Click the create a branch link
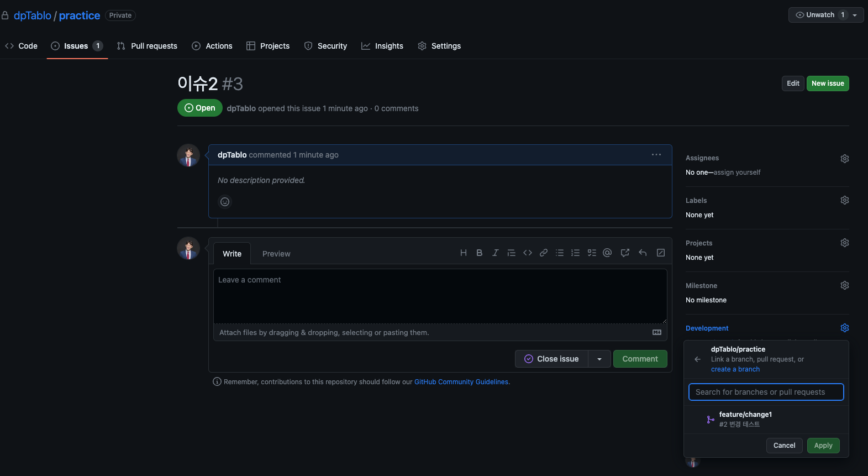 (735, 369)
